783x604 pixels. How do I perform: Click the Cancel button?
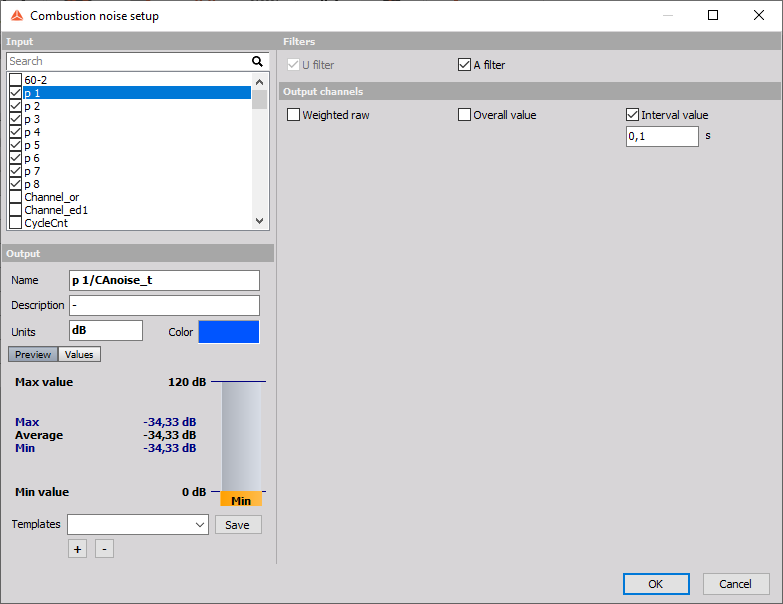(736, 584)
